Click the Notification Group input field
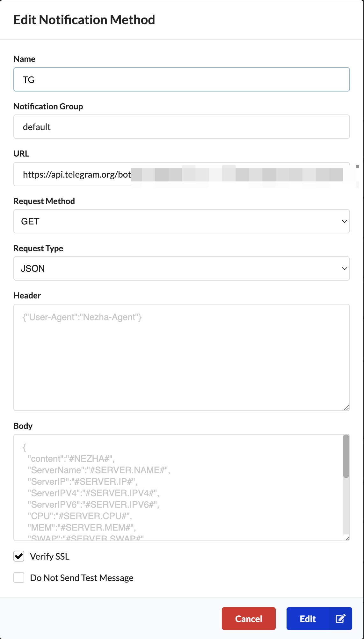This screenshot has height=639, width=364. pos(181,127)
